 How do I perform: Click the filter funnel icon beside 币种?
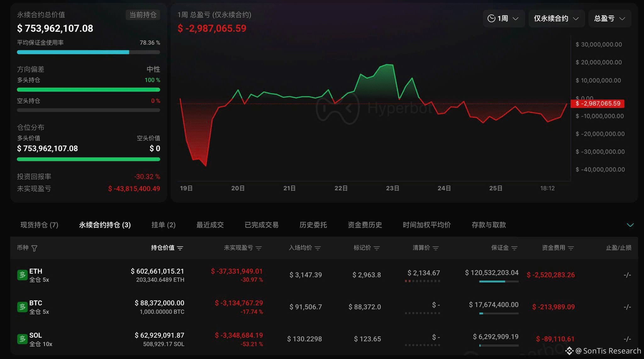(35, 248)
